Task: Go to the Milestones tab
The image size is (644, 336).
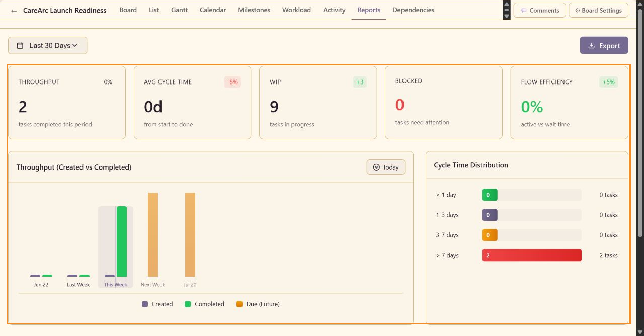Action: [254, 10]
